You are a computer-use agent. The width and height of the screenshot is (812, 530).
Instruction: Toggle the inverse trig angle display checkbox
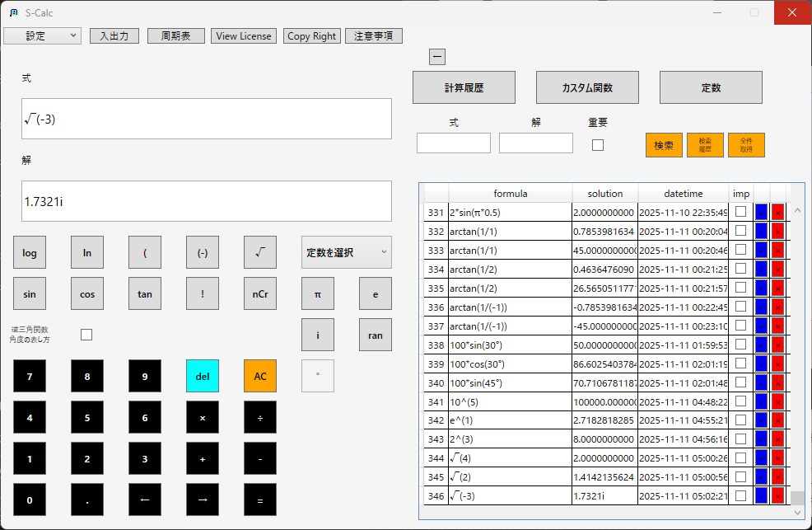86,335
